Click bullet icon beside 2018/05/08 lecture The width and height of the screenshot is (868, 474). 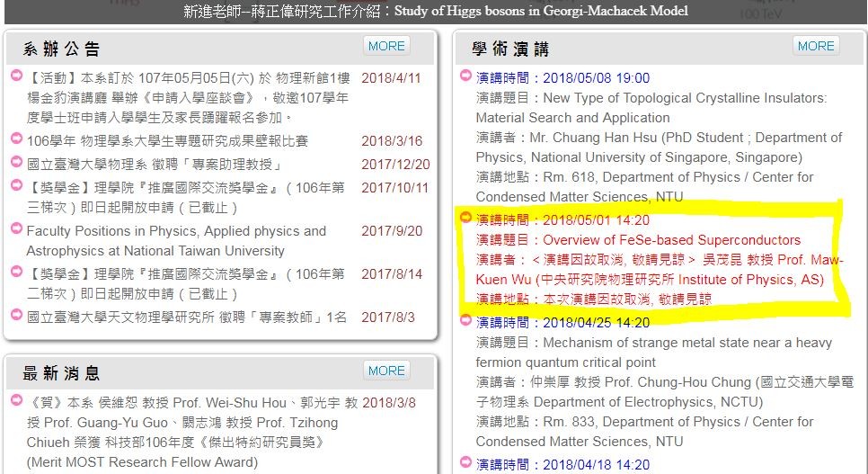click(x=465, y=76)
